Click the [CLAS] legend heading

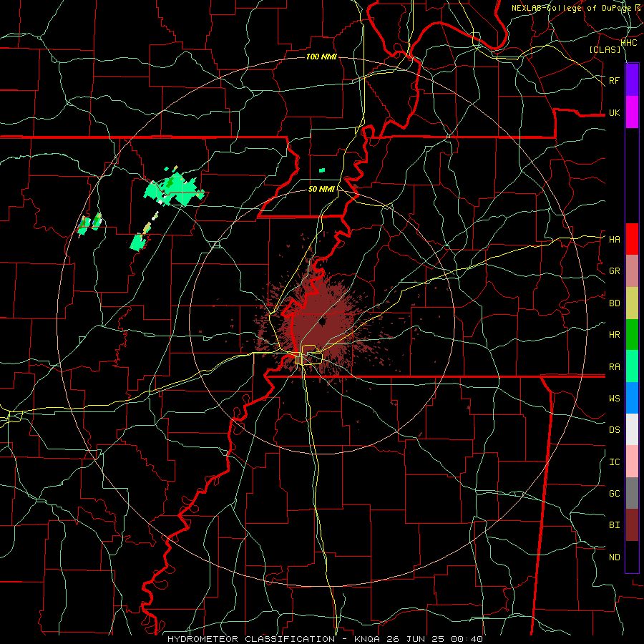tap(605, 49)
